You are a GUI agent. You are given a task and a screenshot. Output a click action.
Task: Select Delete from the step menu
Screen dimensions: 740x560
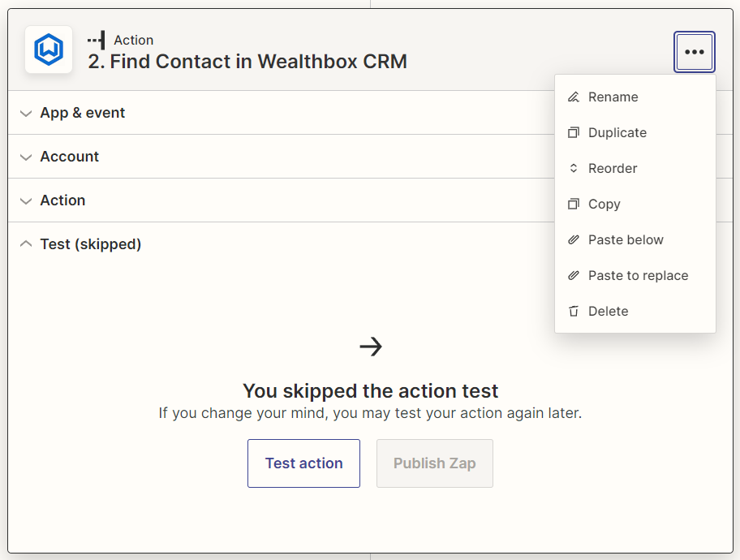(608, 311)
